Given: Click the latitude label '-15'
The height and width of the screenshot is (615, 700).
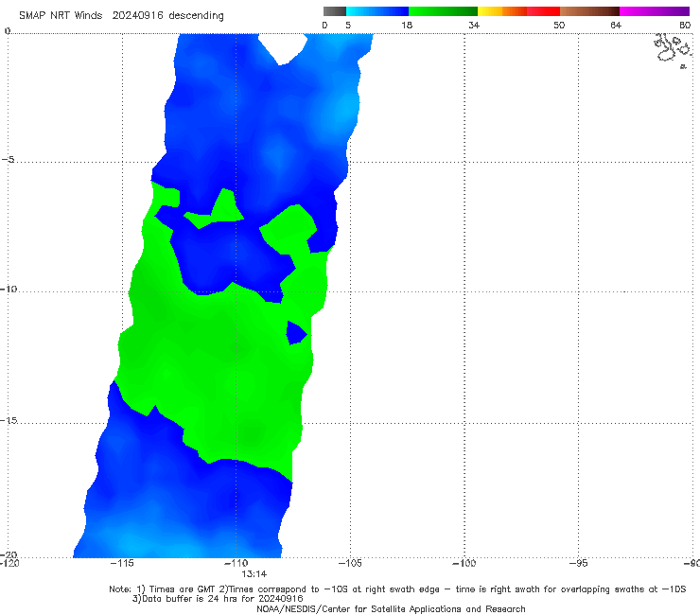Looking at the screenshot, I should pos(9,420).
